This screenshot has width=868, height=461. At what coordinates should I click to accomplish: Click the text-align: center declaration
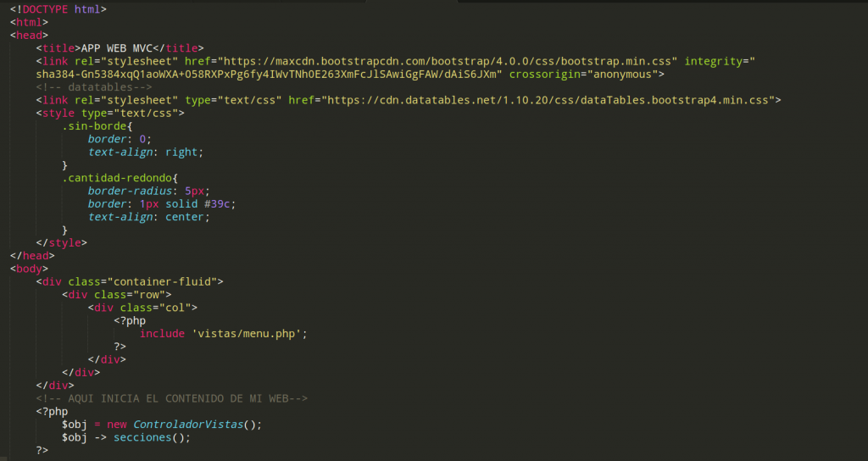[x=148, y=217]
